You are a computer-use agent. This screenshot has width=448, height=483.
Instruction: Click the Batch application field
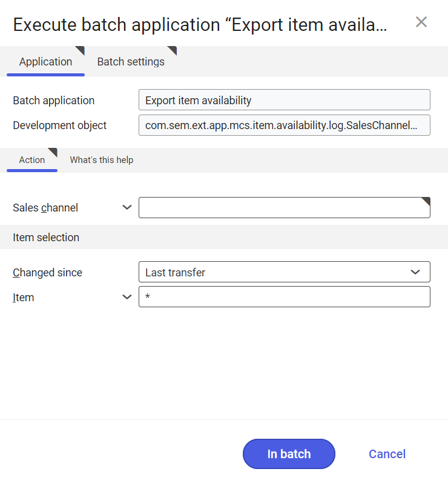click(285, 100)
